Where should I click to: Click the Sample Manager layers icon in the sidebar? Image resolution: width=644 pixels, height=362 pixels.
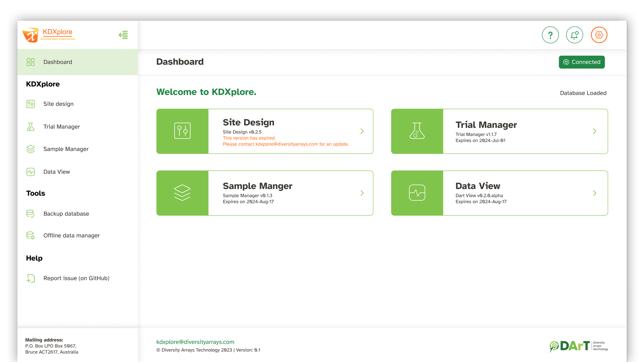31,149
